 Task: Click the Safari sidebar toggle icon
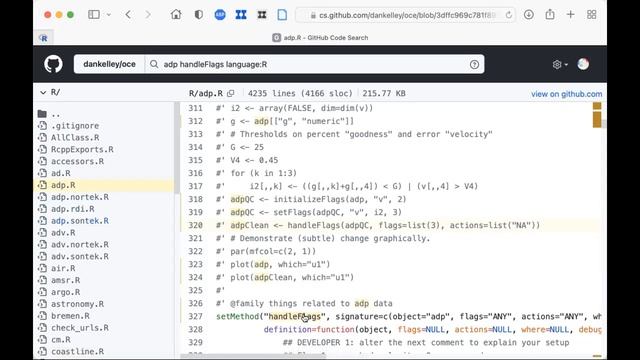(94, 15)
